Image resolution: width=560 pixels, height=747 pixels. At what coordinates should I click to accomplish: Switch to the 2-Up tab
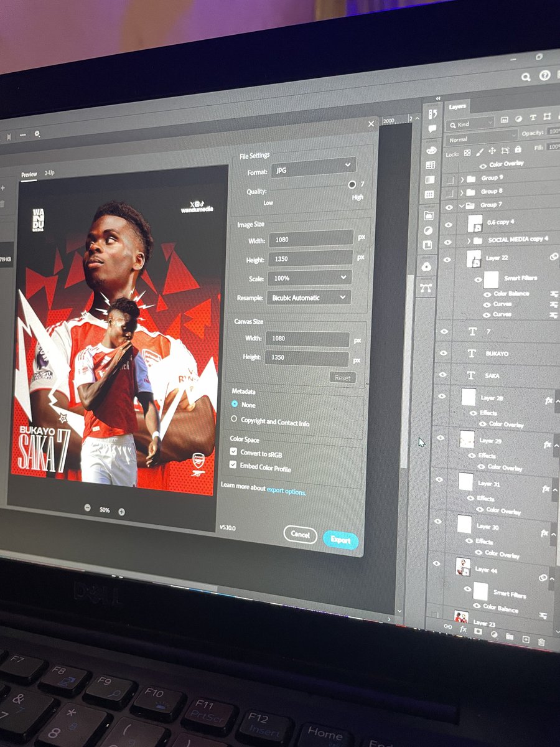[49, 172]
